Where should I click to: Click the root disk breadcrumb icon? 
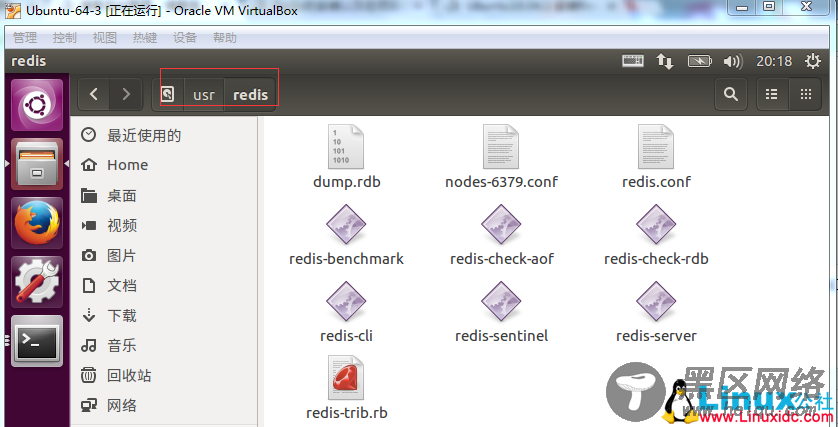click(168, 95)
